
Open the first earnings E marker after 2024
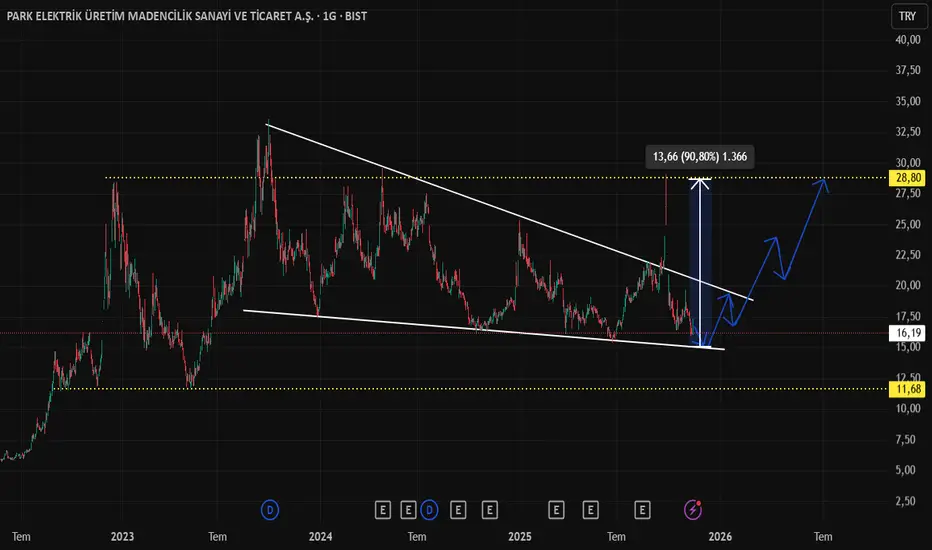coord(383,510)
